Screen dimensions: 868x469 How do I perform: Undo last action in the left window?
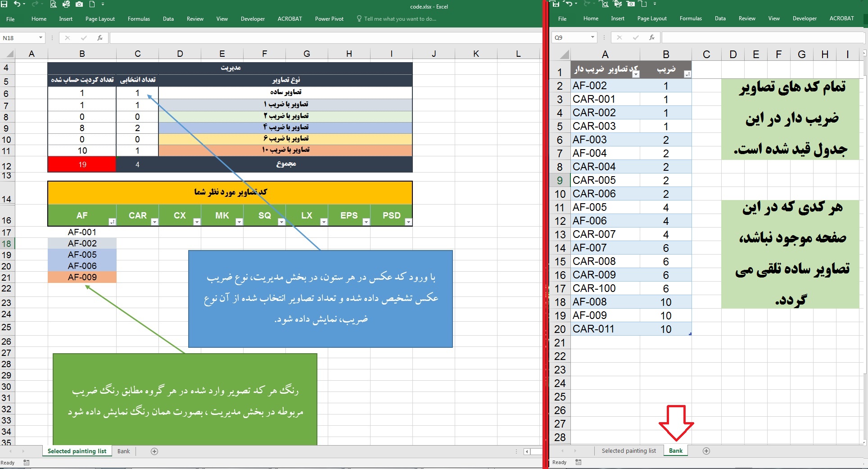pyautogui.click(x=17, y=4)
